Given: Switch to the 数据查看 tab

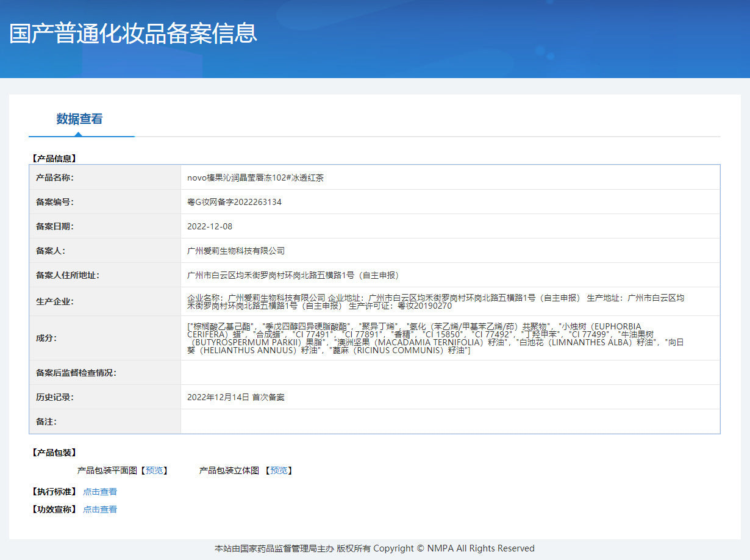Looking at the screenshot, I should pyautogui.click(x=79, y=119).
